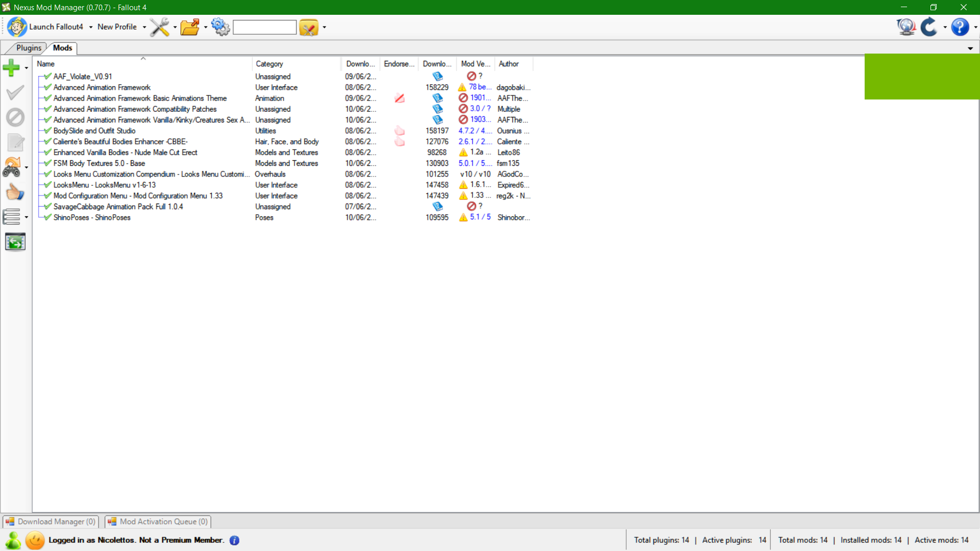The width and height of the screenshot is (980, 551).
Task: Toggle the check for ShinoPoses
Action: [x=48, y=217]
